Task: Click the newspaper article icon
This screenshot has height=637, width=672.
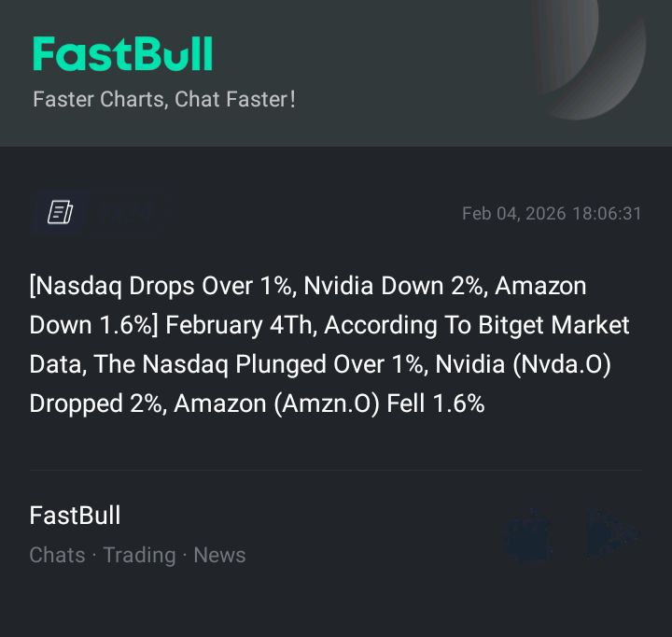Action: point(61,213)
